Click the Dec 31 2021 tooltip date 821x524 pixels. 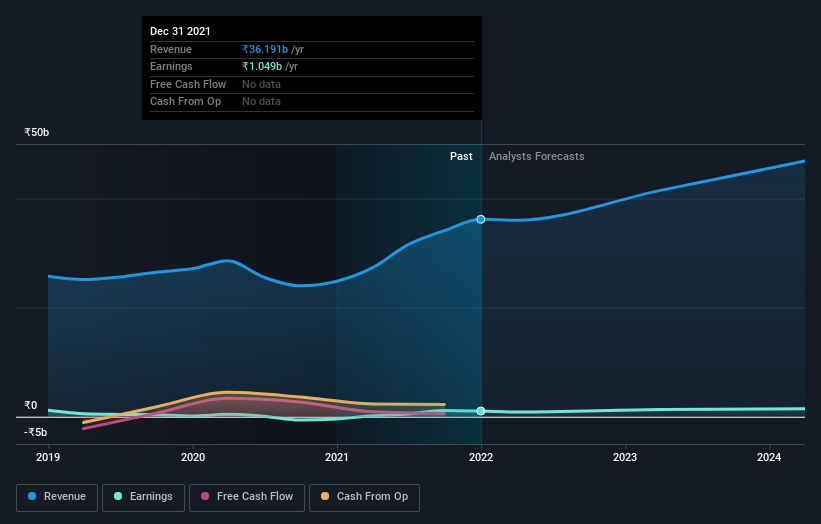(180, 31)
